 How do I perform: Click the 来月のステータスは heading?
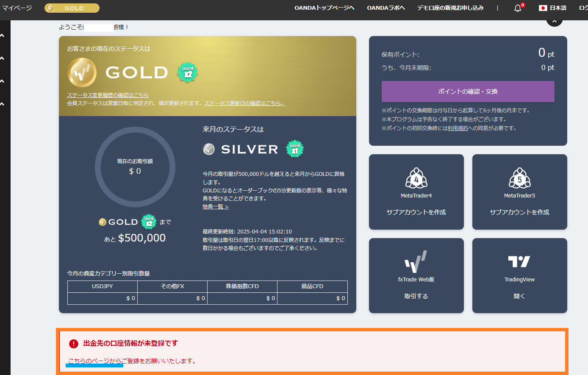(x=233, y=129)
